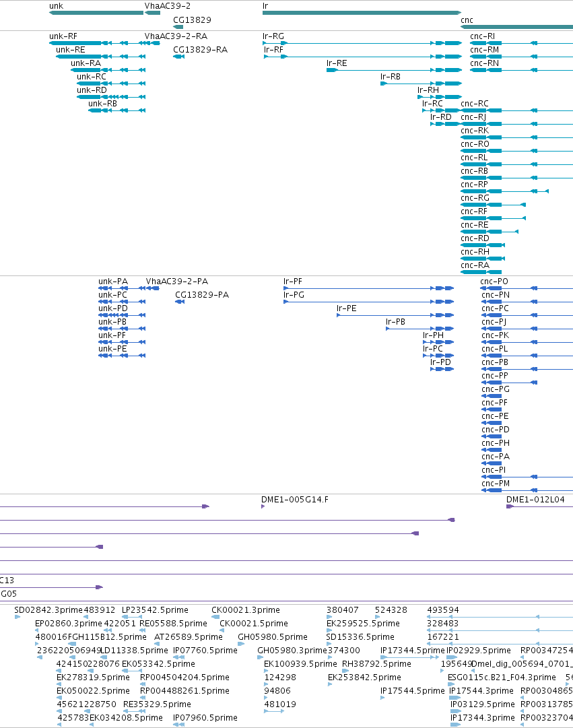Click protein unk-PA label
The image size is (573, 728).
click(113, 282)
